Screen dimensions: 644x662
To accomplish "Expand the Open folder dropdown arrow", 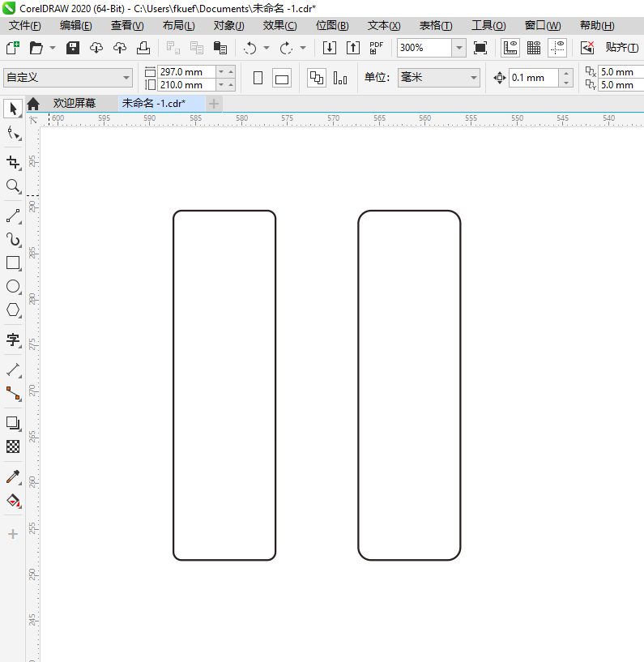I will click(53, 48).
